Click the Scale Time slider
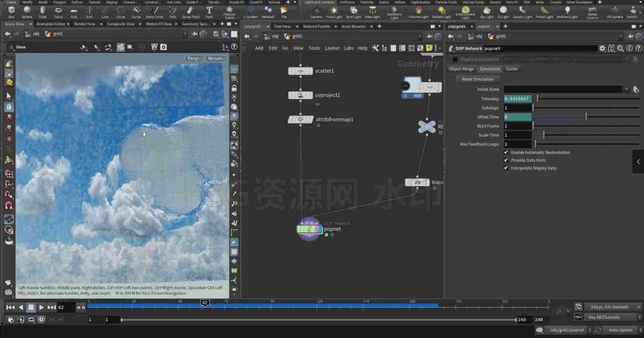 click(x=586, y=135)
